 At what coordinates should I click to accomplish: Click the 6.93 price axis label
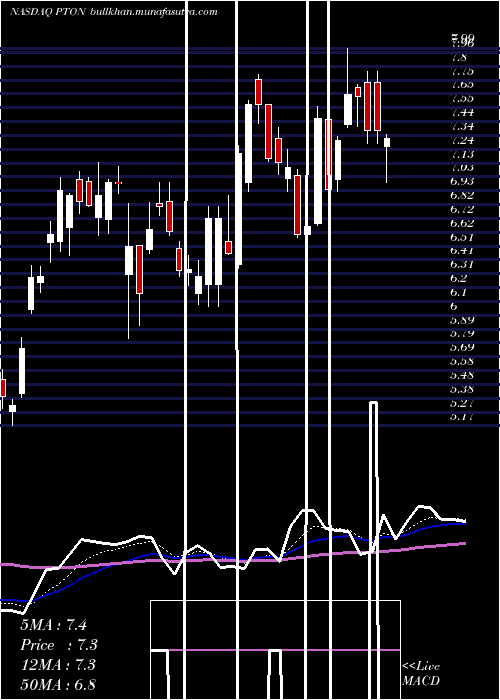coord(462,182)
